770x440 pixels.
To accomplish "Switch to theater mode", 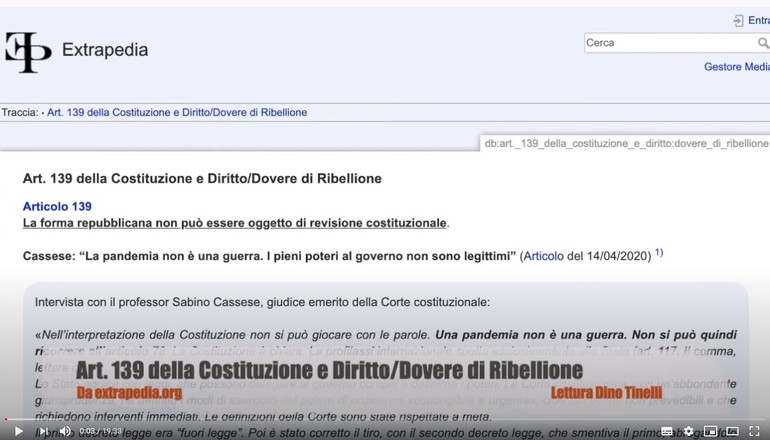I will 732,431.
